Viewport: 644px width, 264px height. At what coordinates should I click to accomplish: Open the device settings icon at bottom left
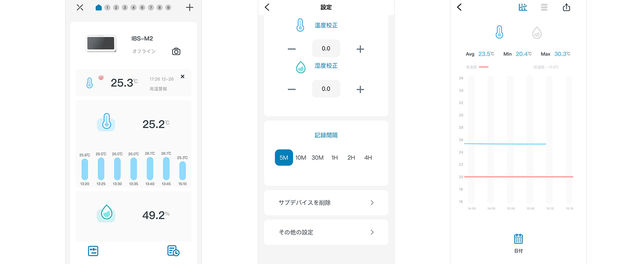pos(93,251)
